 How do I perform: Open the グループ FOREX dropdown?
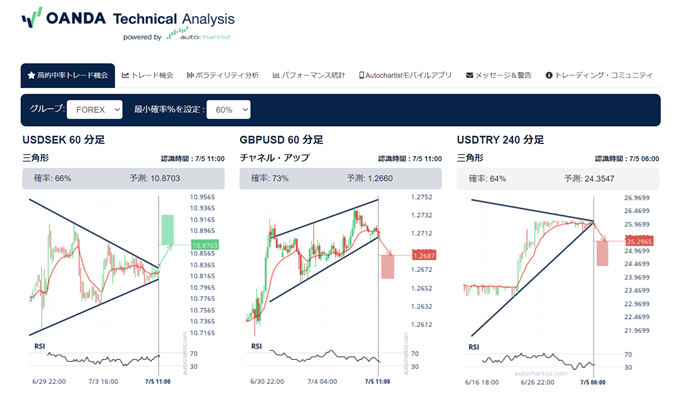[95, 110]
